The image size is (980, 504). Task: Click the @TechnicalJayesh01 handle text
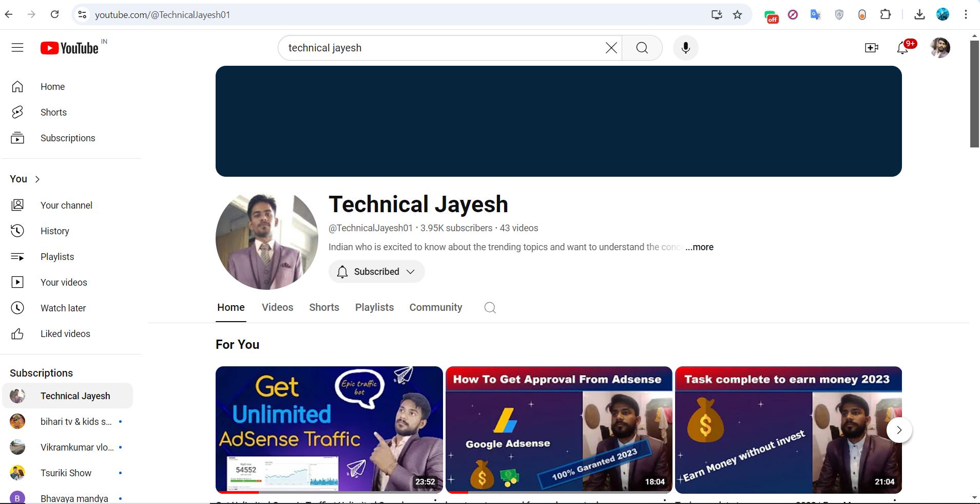tap(371, 228)
